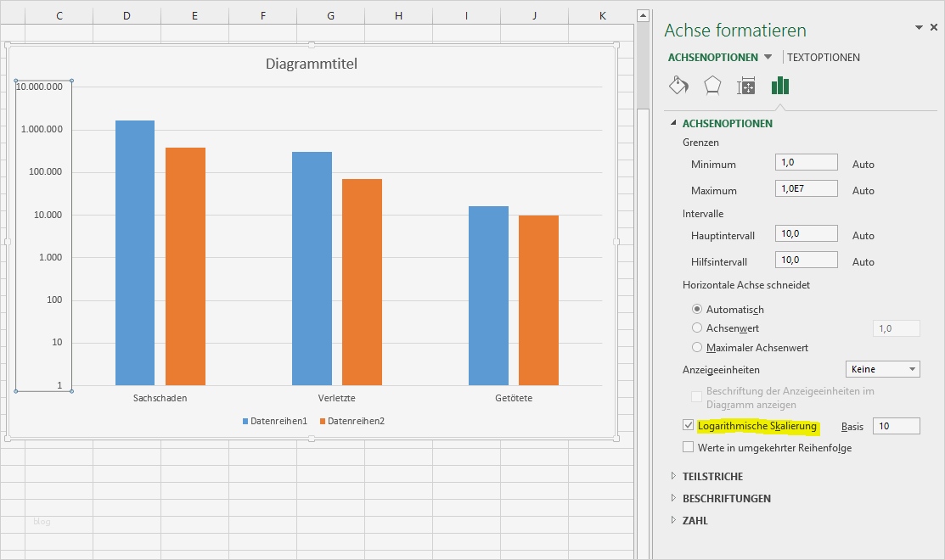Close the Achse formatieren pane
The width and height of the screenshot is (945, 560).
pos(934,28)
